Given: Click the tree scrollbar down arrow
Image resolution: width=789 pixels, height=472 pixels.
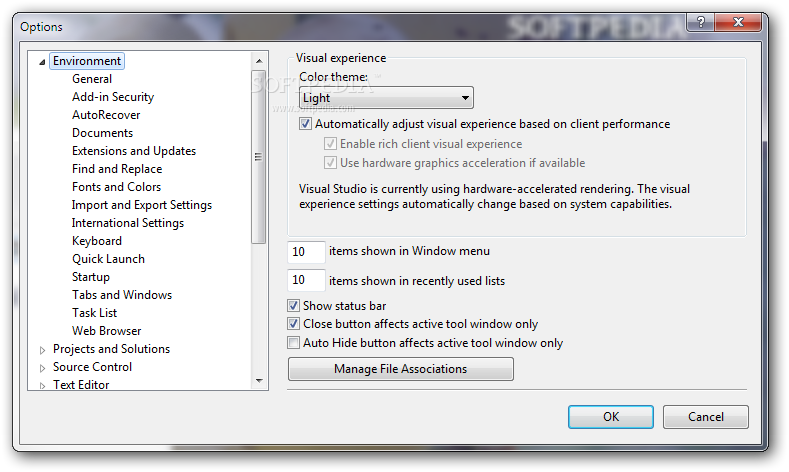Looking at the screenshot, I should [259, 381].
